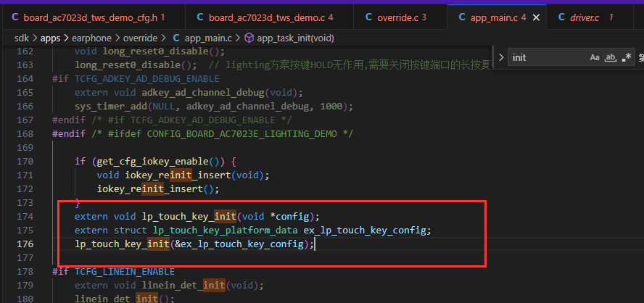Click C icon on board_ac7023d_tws_demo.c tab
Viewport: 644px width, 303px height.
[x=200, y=17]
